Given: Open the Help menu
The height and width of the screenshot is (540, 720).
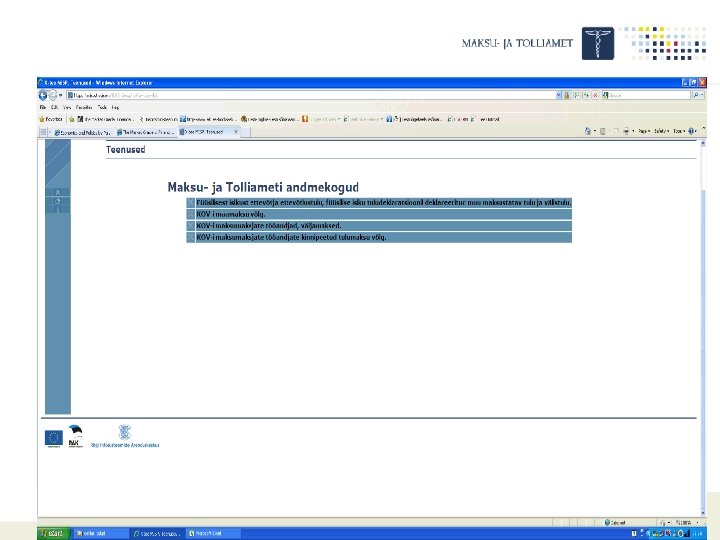Looking at the screenshot, I should 115,107.
